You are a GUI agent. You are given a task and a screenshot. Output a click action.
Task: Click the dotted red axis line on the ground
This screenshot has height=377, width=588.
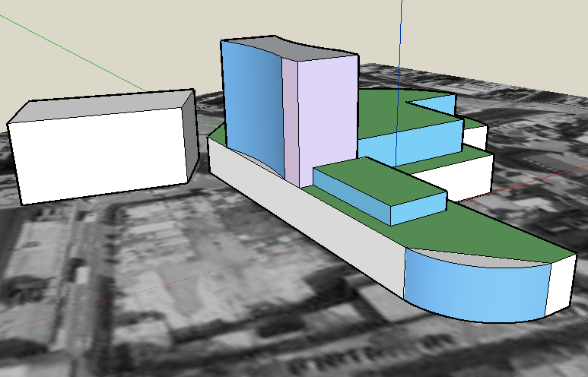coord(157,287)
